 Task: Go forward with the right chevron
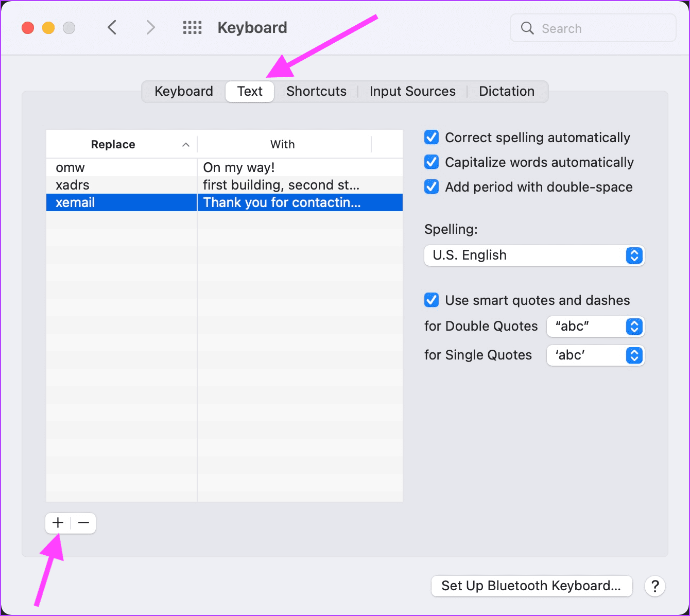point(150,27)
